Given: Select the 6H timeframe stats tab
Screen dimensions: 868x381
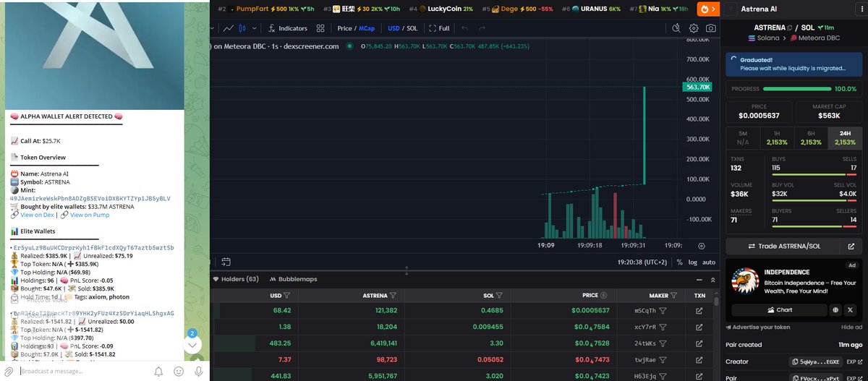Looking at the screenshot, I should (811, 137).
